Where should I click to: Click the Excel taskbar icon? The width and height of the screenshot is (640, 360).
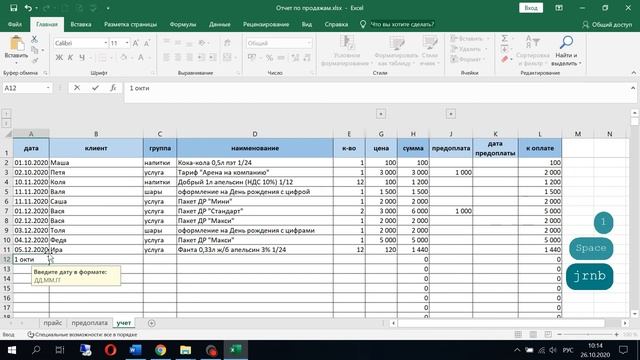click(x=236, y=350)
